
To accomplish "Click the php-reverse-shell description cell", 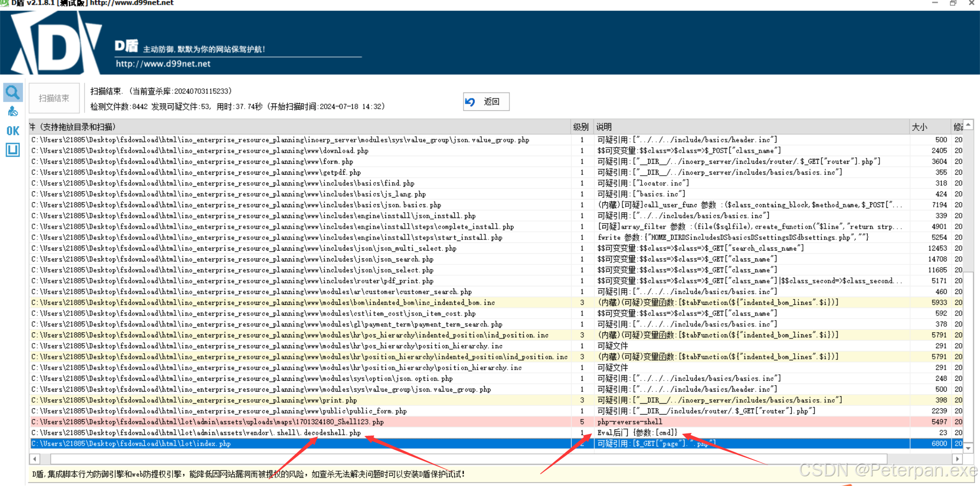I will coord(752,422).
